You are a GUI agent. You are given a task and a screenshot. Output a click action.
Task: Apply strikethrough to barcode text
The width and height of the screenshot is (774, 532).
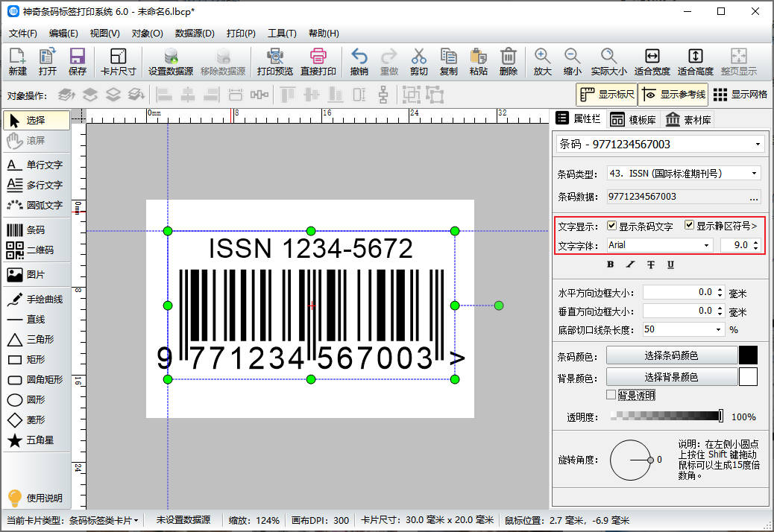651,265
